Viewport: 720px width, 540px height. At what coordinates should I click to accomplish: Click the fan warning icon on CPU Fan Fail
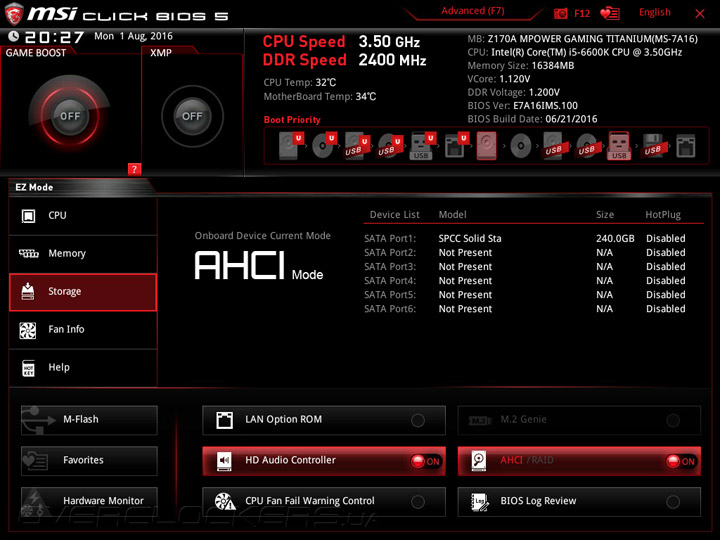[x=225, y=501]
